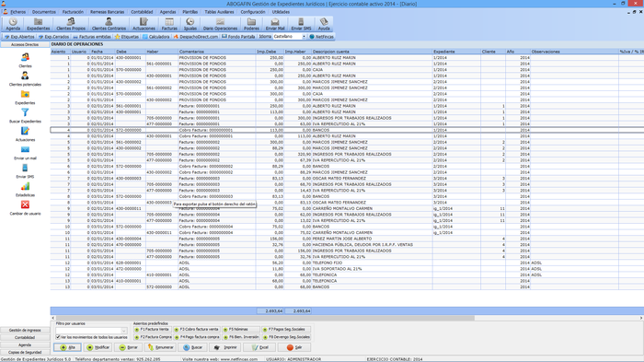Image resolution: width=644 pixels, height=362 pixels.
Task: Click the Renumerar button
Action: point(161,347)
